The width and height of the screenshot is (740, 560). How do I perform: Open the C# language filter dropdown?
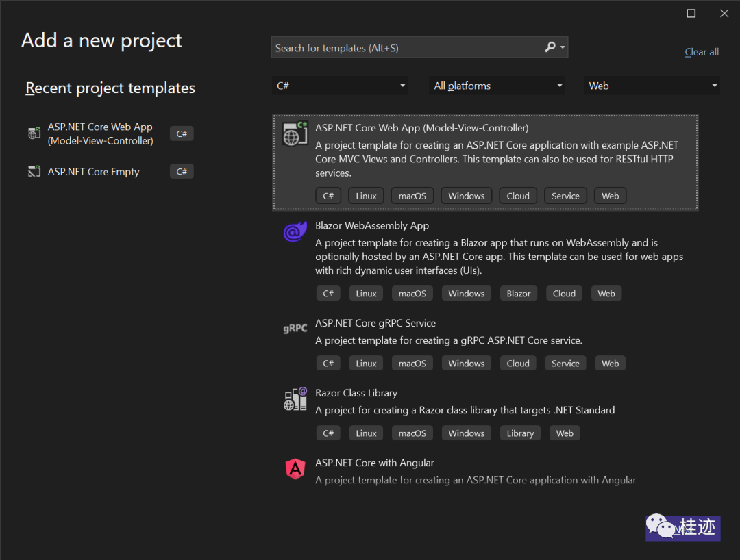340,86
